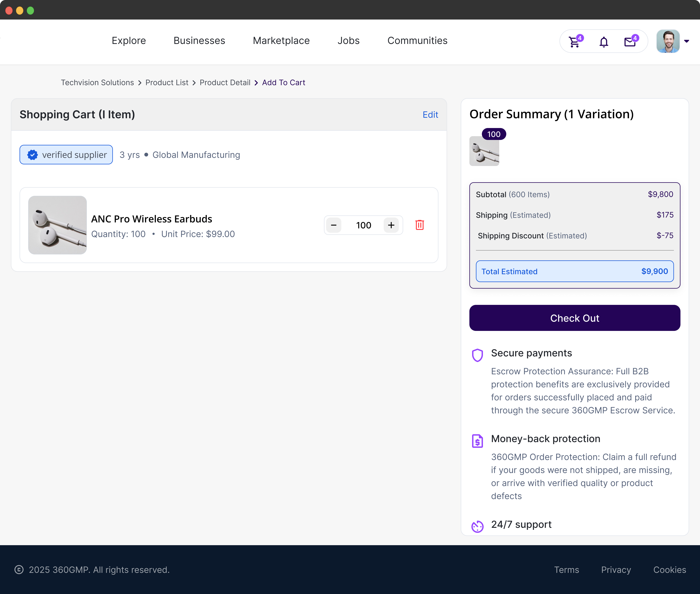Open the Cookies footer link
The width and height of the screenshot is (700, 594).
tap(669, 570)
